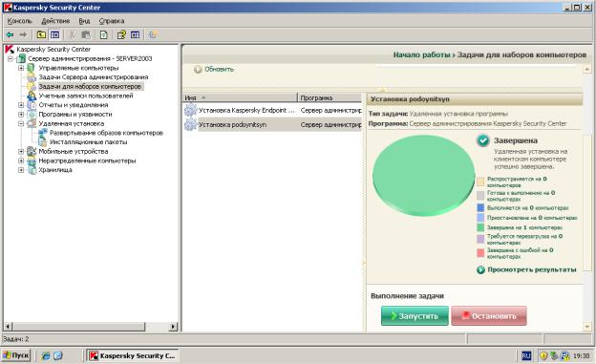This screenshot has width=596, height=364.
Task: Open the Программы и уязвимости node
Action: point(74,114)
